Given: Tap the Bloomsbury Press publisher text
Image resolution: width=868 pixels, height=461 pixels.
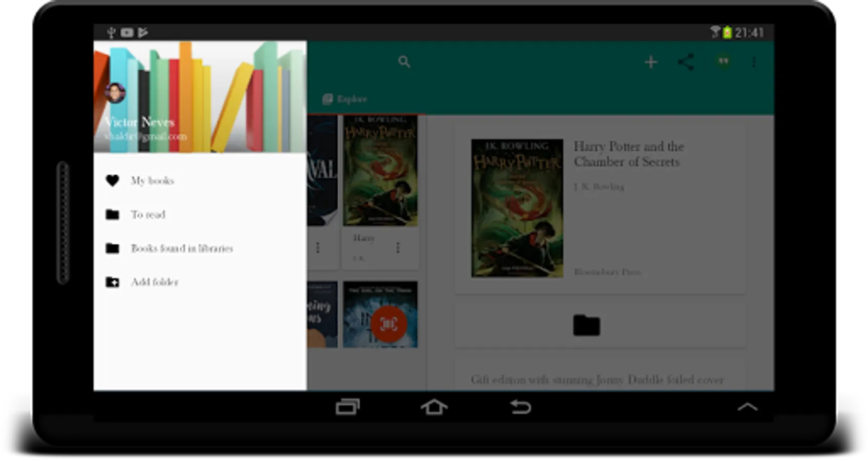Looking at the screenshot, I should point(607,271).
